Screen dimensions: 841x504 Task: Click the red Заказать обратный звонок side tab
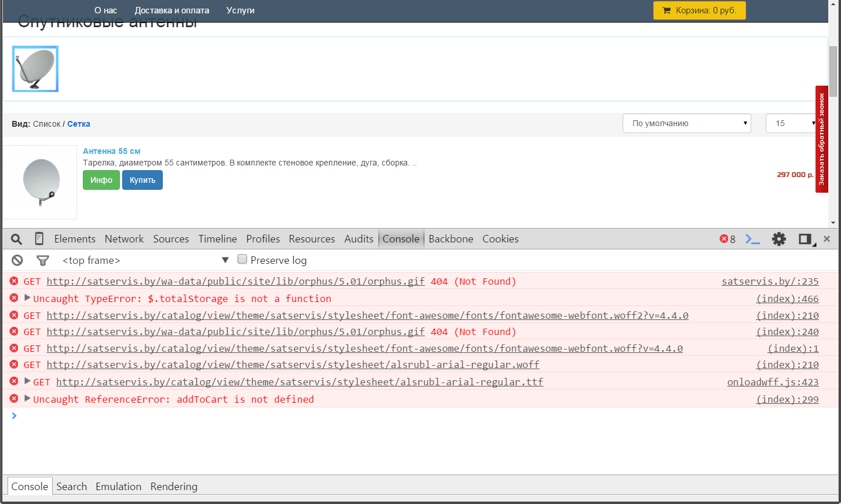[x=821, y=139]
